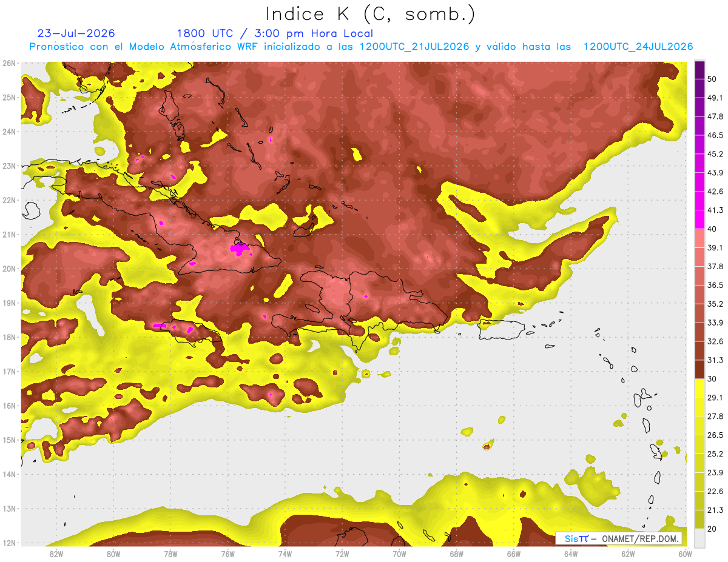
Task: Click the color bar value "45.2"
Action: tap(715, 154)
